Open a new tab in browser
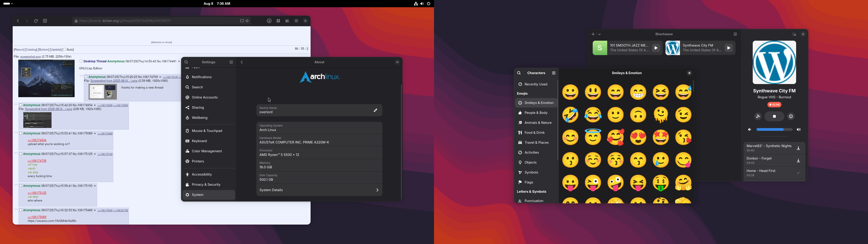This screenshot has width=868, height=244. 45,21
